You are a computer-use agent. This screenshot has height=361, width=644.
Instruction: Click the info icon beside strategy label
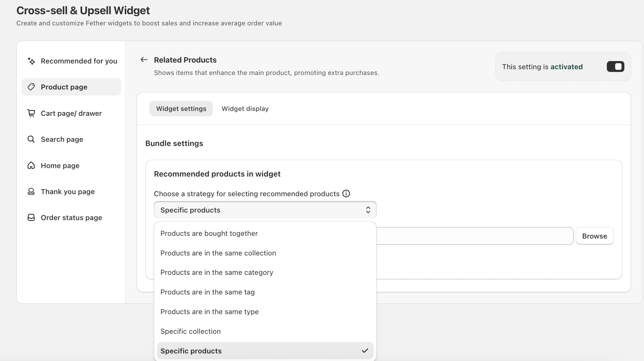[346, 194]
